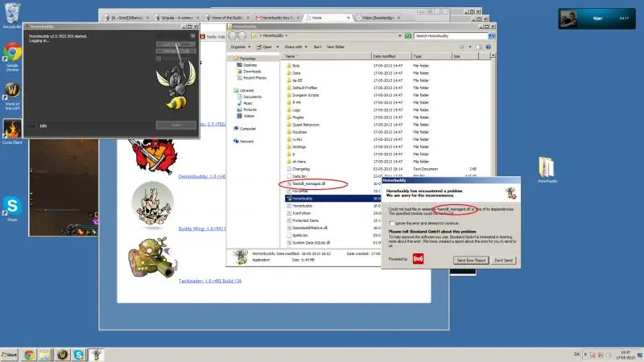Click the Honorbuddy bee taskbar icon
The height and width of the screenshot is (362, 644).
point(96,355)
